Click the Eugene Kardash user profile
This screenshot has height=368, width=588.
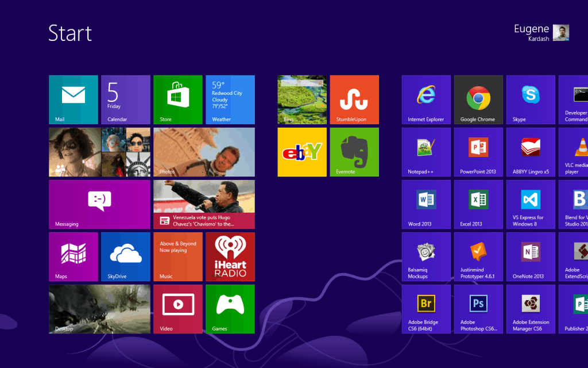coord(540,33)
